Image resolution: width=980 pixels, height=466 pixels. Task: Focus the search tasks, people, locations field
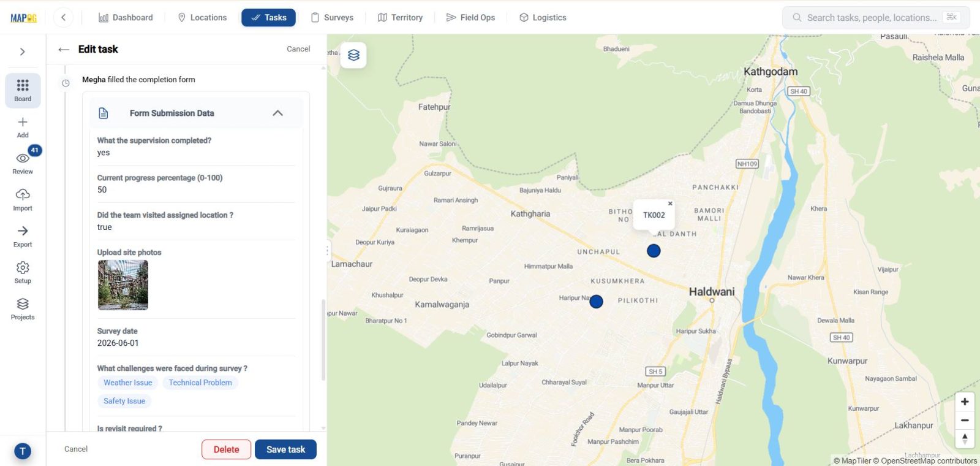(876, 17)
